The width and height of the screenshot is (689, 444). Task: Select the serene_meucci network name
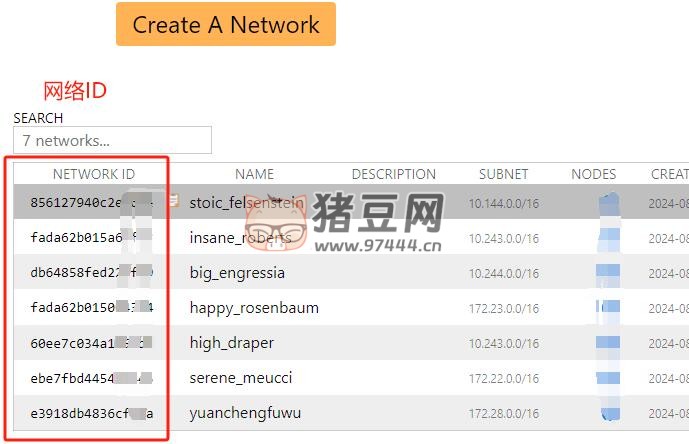coord(241,378)
